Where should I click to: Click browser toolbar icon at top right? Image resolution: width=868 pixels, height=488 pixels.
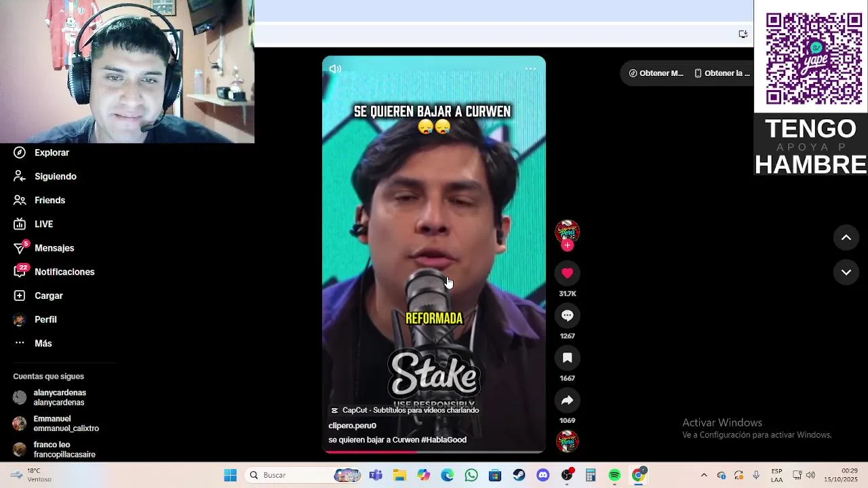[743, 34]
